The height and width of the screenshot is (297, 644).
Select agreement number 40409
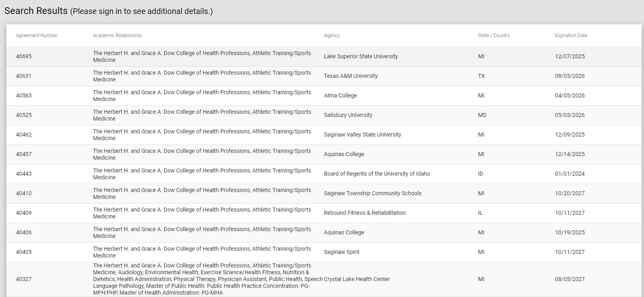24,213
